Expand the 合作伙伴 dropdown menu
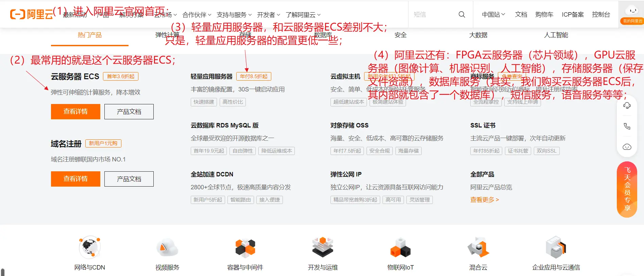This screenshot has height=276, width=644. [x=197, y=15]
